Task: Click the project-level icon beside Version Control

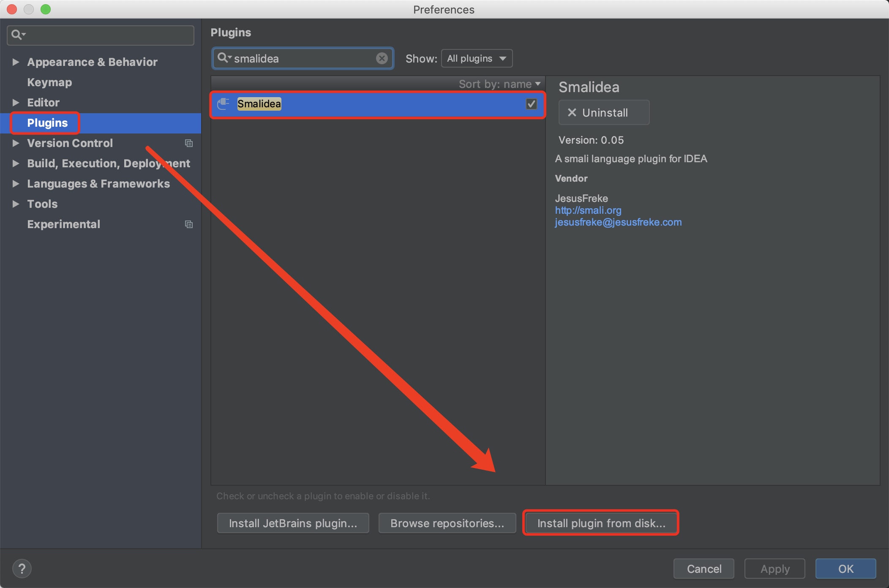Action: pos(189,143)
